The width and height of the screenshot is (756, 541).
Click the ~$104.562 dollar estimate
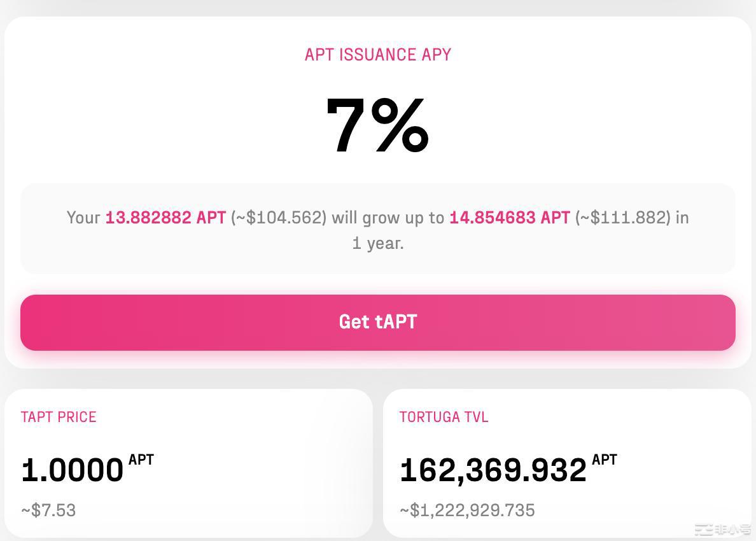pos(279,218)
